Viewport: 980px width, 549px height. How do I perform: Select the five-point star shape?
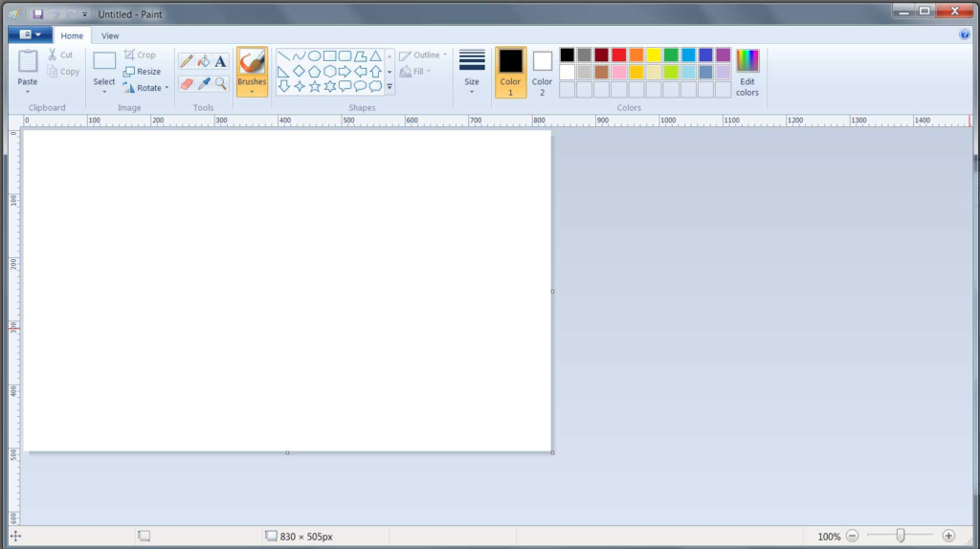315,86
